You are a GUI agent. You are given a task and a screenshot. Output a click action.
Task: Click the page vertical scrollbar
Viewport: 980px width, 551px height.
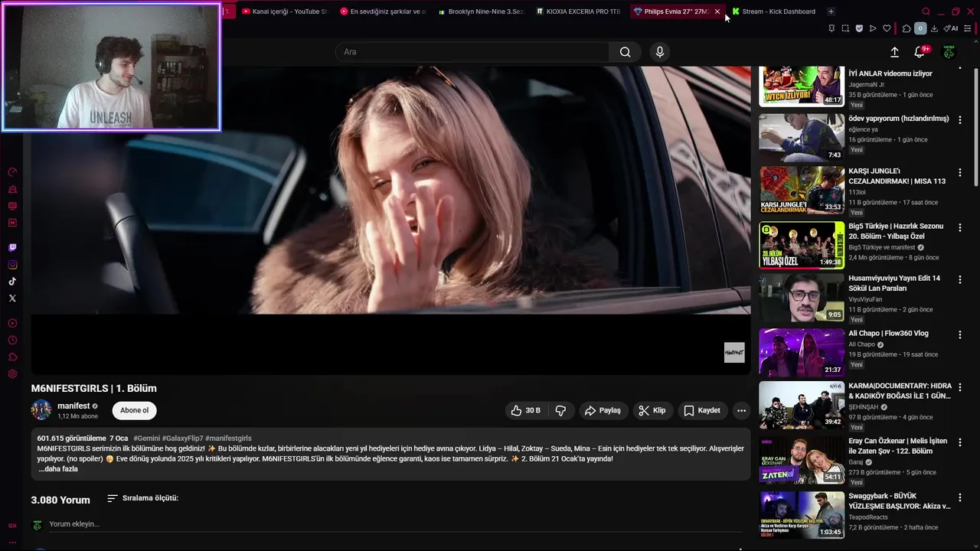click(976, 126)
